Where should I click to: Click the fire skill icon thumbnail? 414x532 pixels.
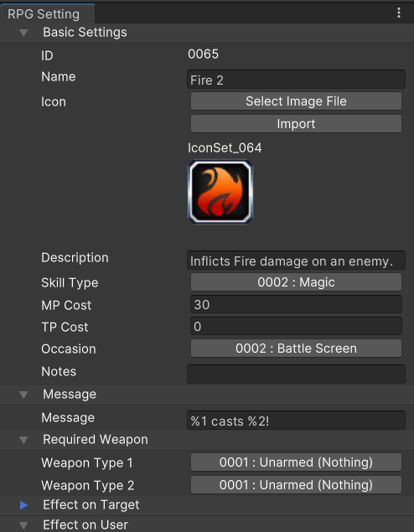point(220,192)
